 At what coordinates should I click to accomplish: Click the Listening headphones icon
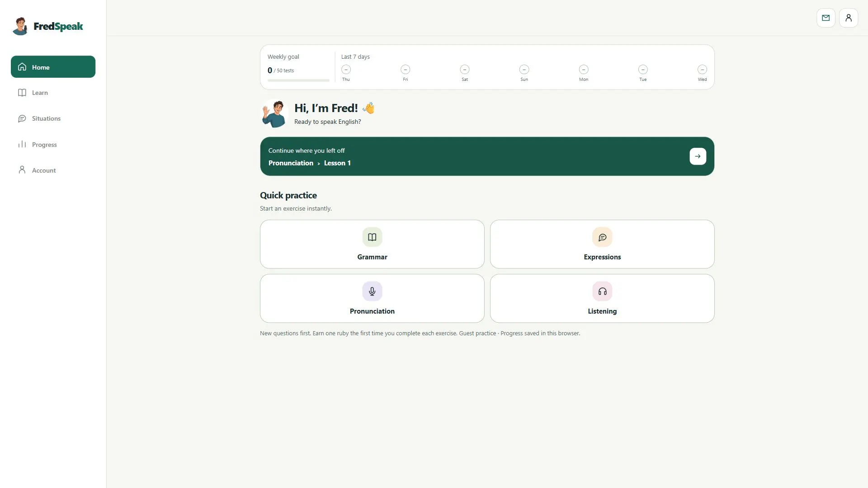point(602,291)
